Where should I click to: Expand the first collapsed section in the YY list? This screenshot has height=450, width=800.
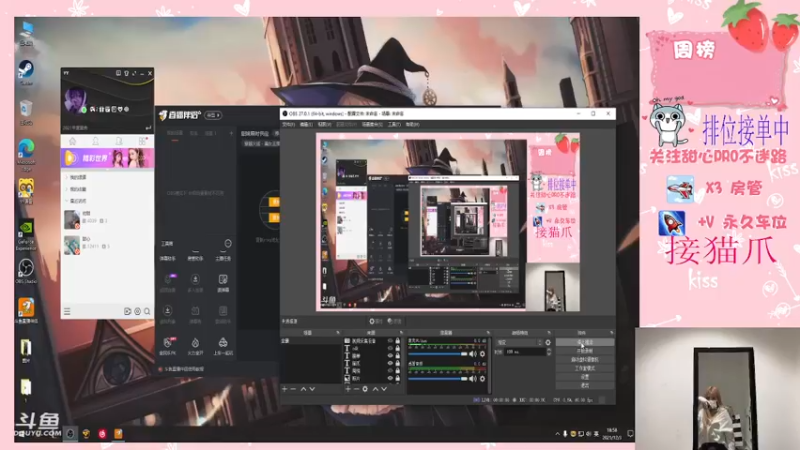pyautogui.click(x=66, y=177)
